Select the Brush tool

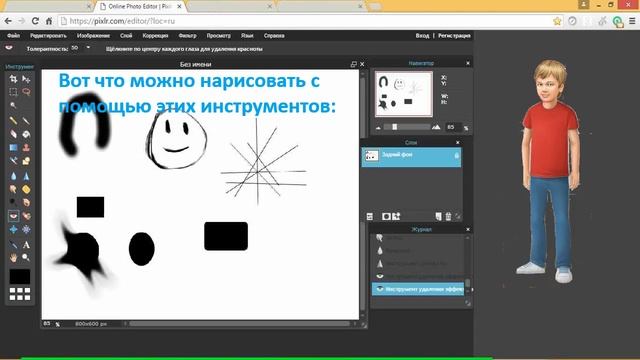click(x=26, y=120)
